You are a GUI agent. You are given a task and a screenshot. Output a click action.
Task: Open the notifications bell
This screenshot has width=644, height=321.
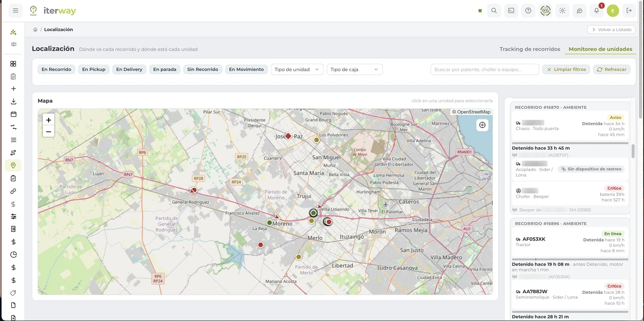click(597, 11)
